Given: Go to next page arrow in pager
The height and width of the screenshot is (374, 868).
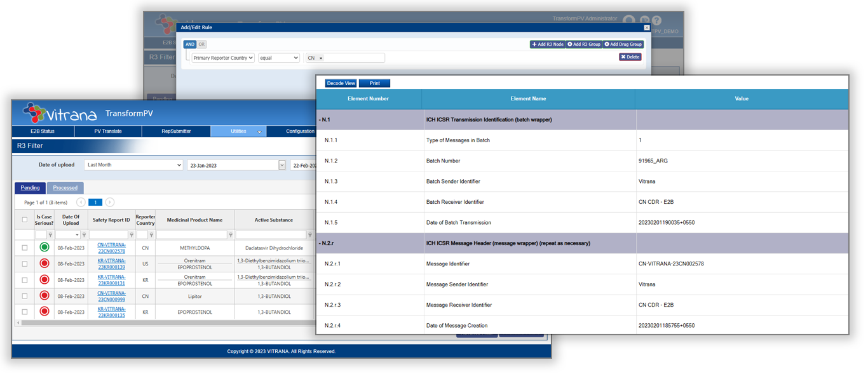Looking at the screenshot, I should [x=110, y=203].
